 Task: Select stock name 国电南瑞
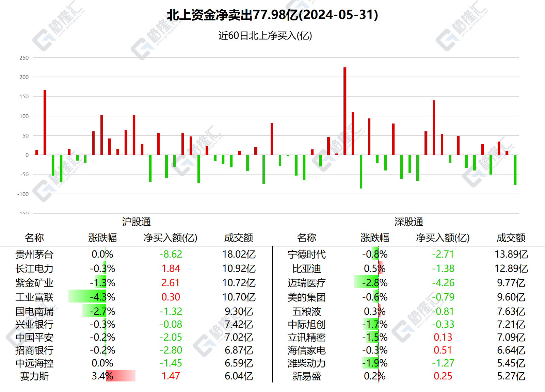34,311
